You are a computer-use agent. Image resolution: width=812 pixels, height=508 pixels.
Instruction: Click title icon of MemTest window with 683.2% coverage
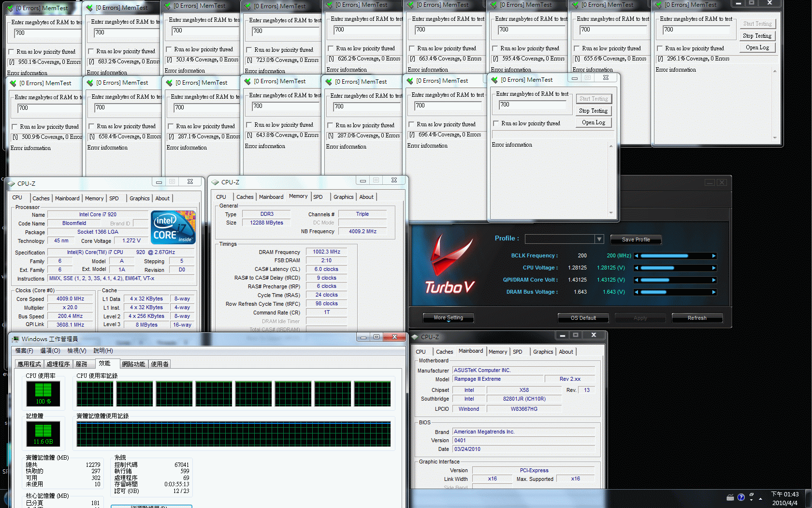click(89, 8)
